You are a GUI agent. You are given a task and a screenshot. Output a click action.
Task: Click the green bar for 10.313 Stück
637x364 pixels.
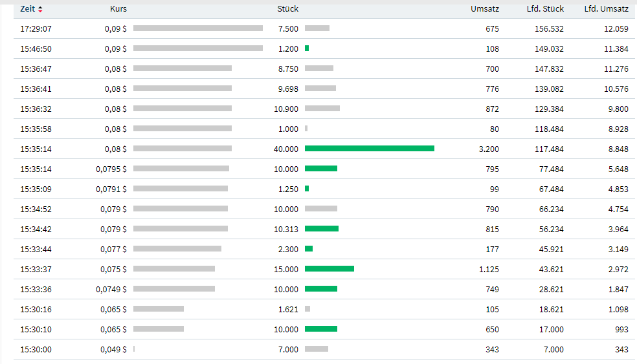(321, 229)
